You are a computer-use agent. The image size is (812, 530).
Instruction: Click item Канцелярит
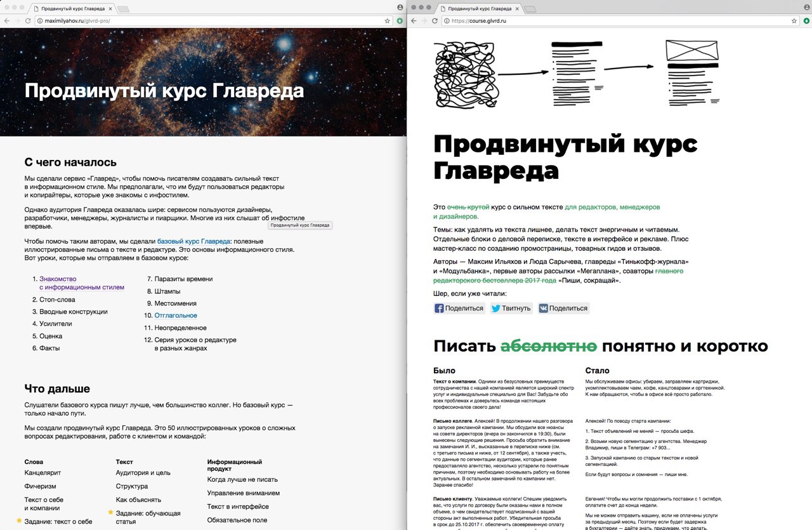point(42,474)
